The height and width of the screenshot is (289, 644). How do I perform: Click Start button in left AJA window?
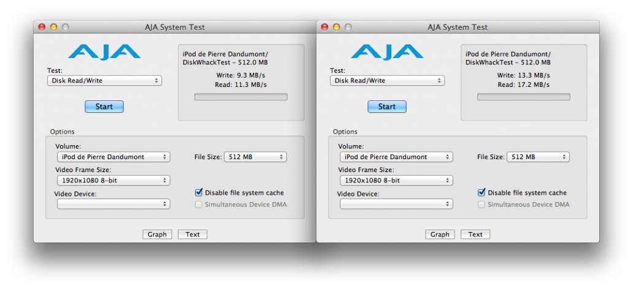tap(104, 107)
